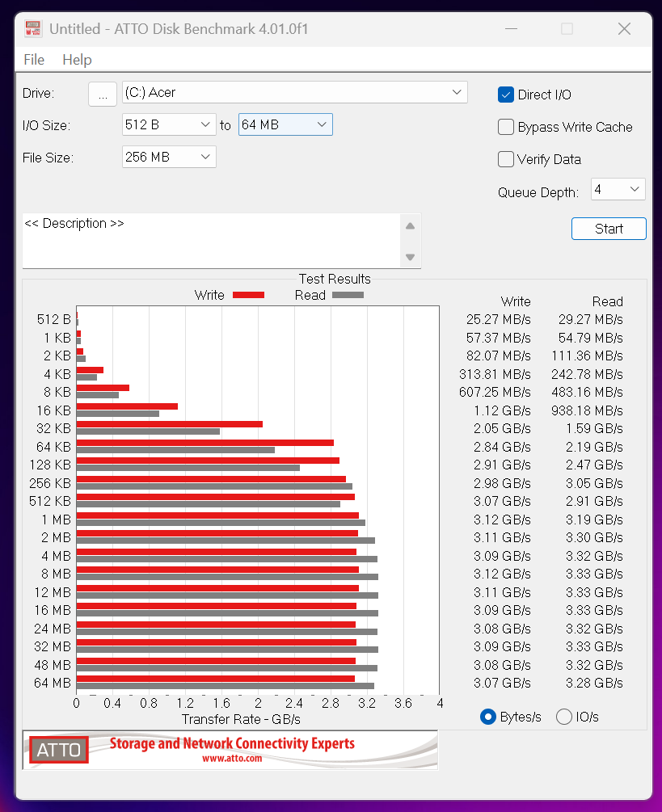Click the gray Read legend swatch
Screen dimensions: 662x812
coord(348,295)
